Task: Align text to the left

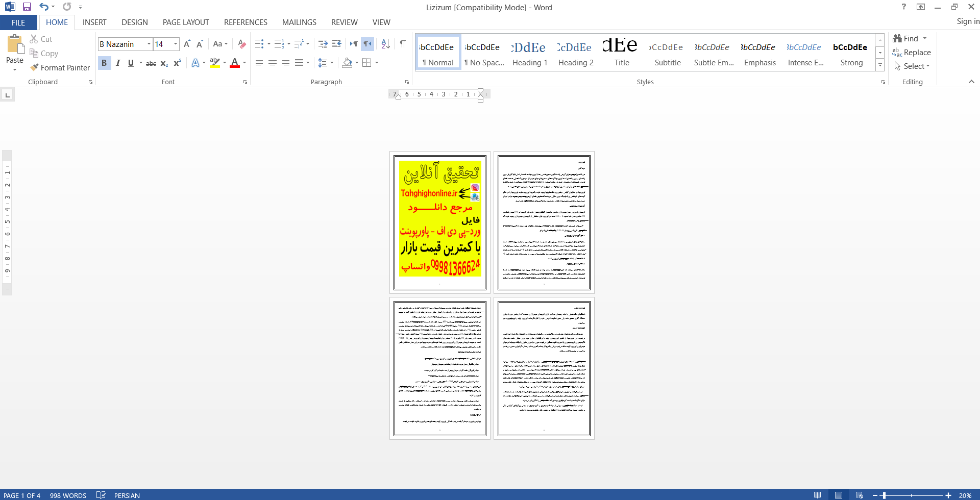Action: tap(259, 63)
